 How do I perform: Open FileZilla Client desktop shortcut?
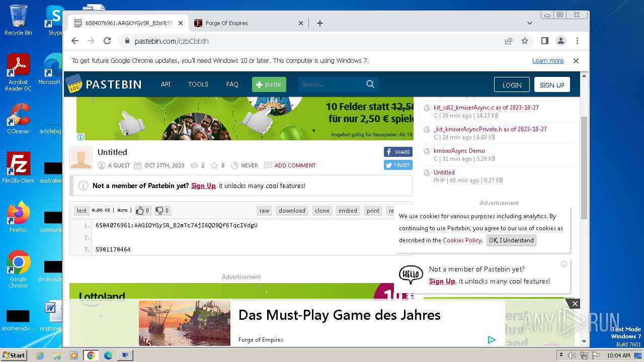coord(18,167)
